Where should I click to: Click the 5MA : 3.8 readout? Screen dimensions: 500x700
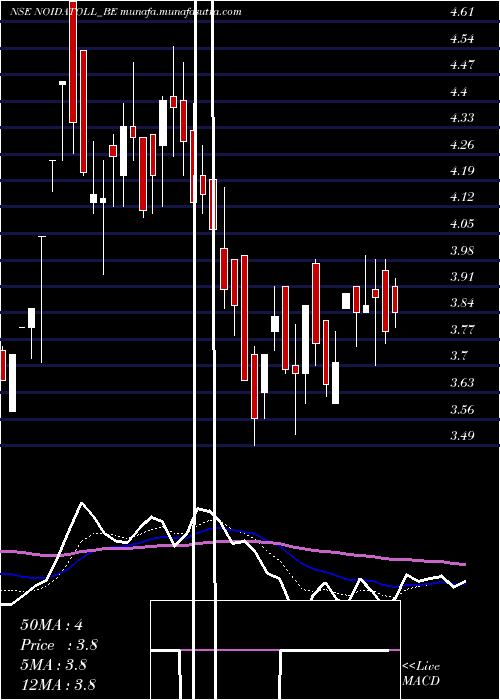coord(55,665)
